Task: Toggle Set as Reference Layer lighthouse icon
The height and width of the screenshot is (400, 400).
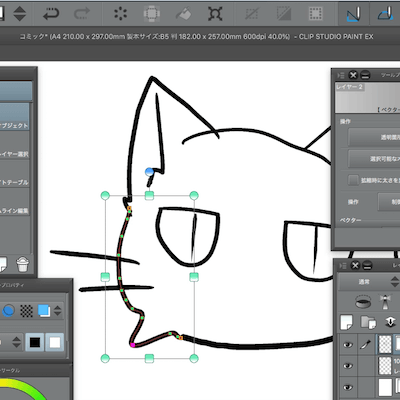Action: [386, 301]
